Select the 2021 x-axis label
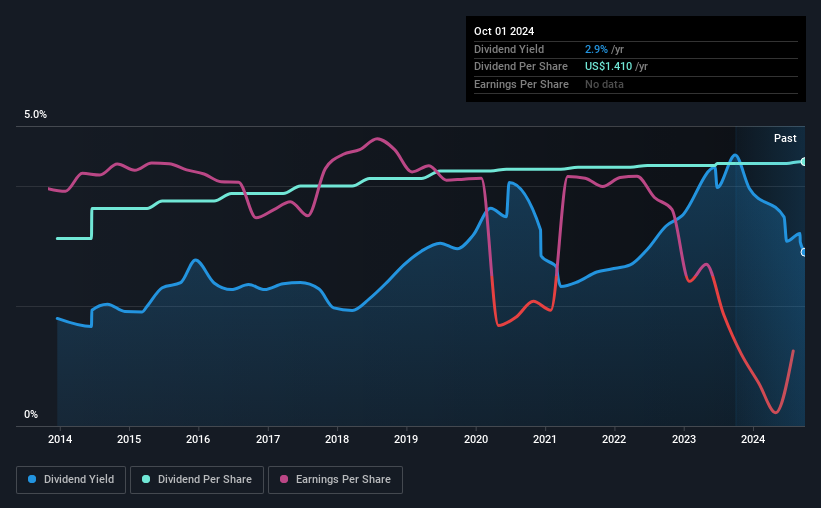 tap(545, 439)
